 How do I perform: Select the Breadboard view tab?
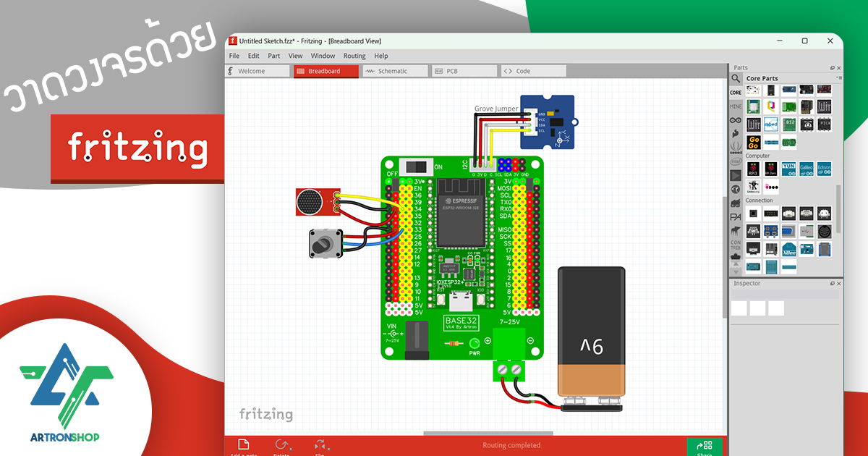pos(325,71)
